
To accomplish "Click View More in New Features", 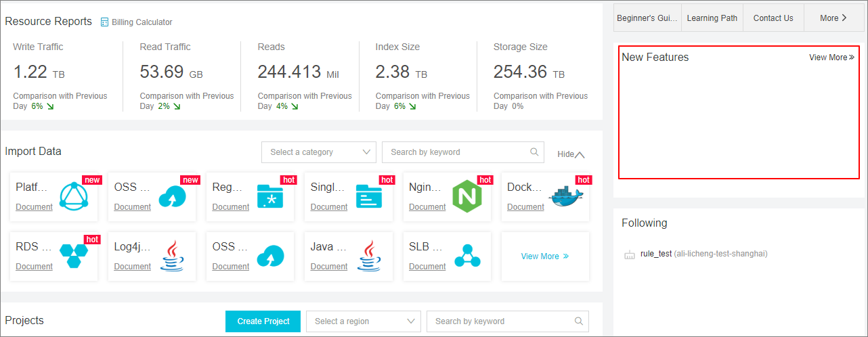I will point(831,58).
